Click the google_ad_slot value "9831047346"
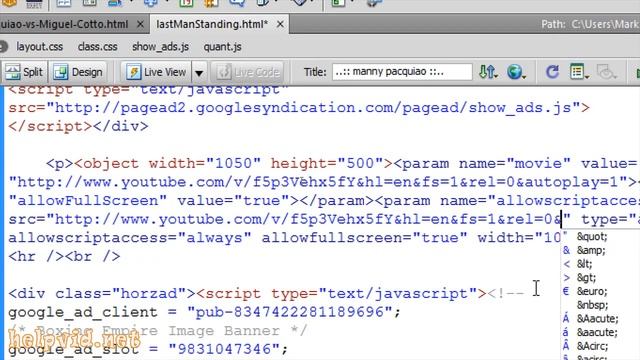 (224, 349)
